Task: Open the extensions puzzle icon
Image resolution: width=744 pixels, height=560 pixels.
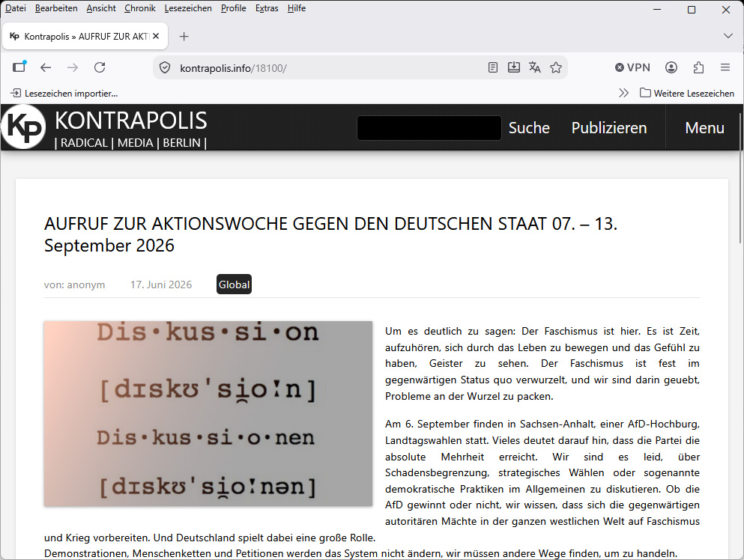Action: click(x=698, y=68)
